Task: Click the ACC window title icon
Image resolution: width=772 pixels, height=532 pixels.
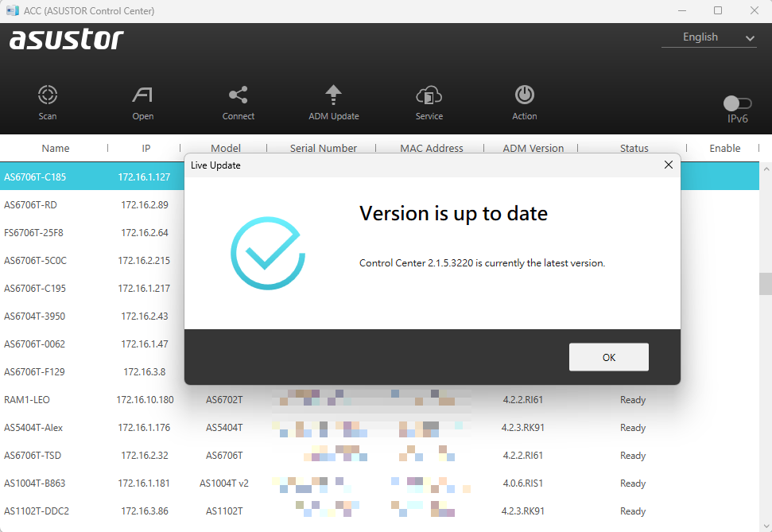Action: 12,10
